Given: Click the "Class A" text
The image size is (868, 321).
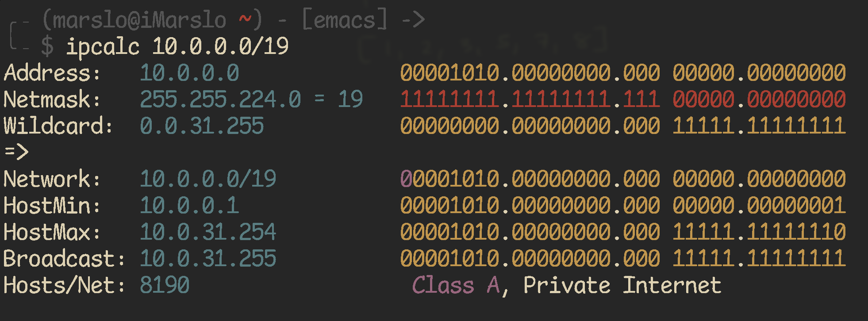Looking at the screenshot, I should (x=457, y=285).
